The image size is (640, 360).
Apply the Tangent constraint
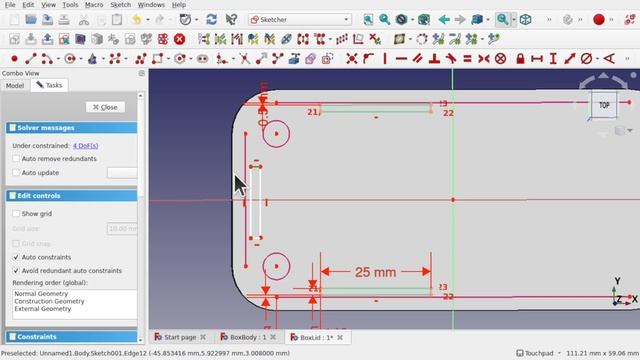coord(451,59)
